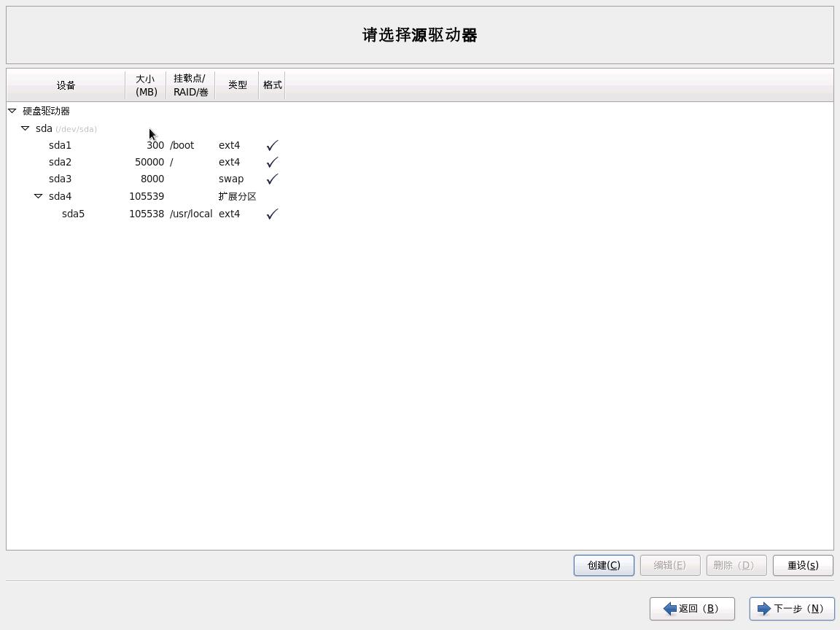840x630 pixels.
Task: Select the sda1 /boot partition row
Action: click(x=60, y=145)
